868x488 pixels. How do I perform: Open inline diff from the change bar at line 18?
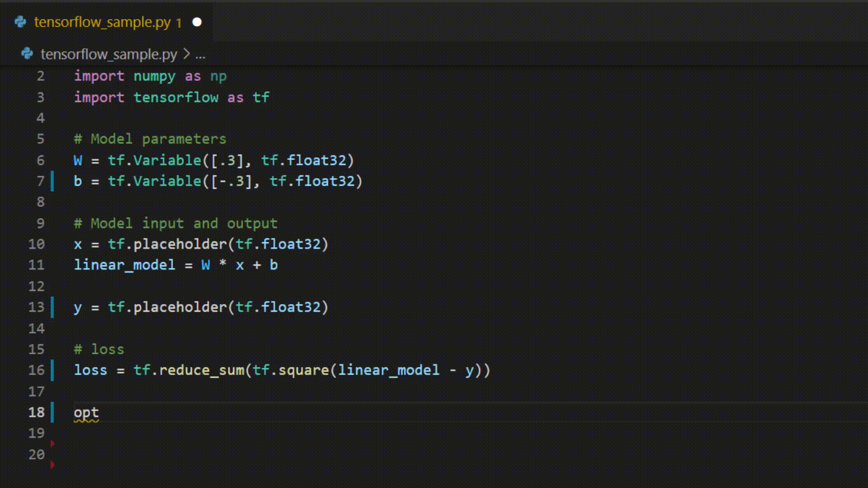[53, 412]
